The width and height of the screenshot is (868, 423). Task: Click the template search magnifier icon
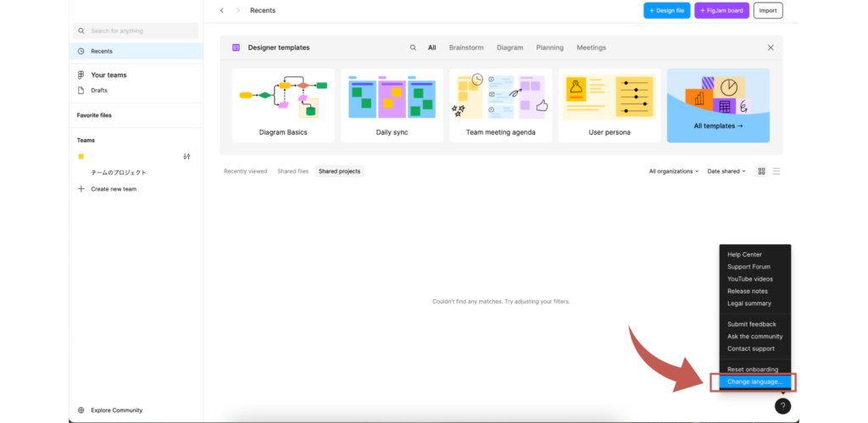coord(414,48)
